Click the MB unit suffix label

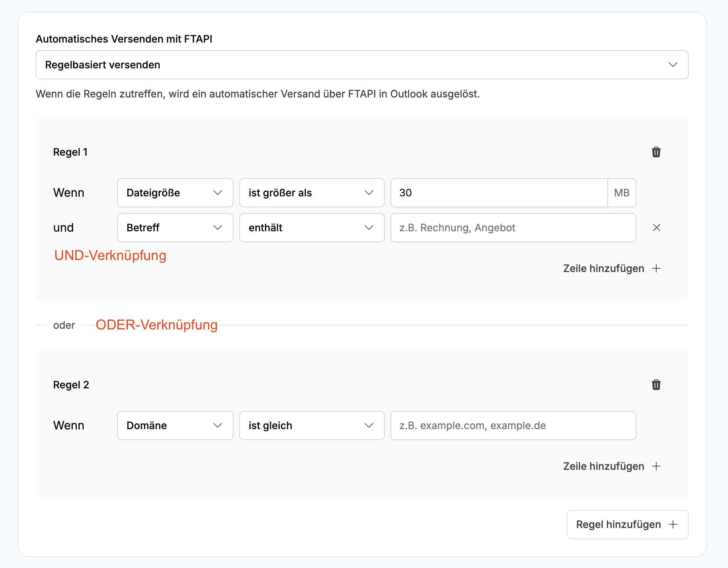(x=622, y=193)
